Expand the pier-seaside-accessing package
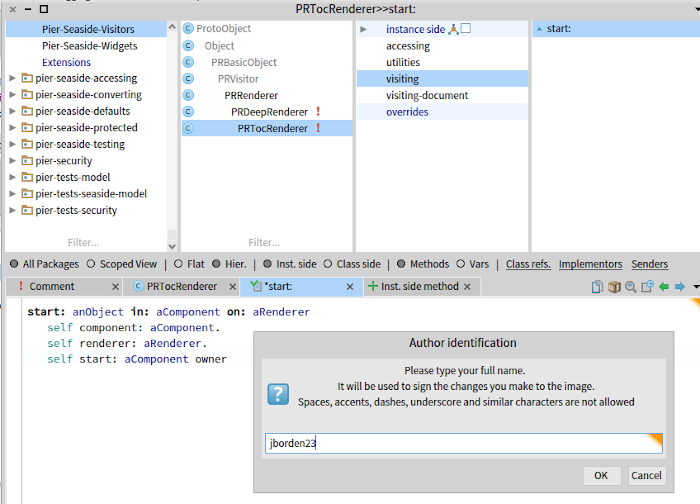700x504 pixels. (x=12, y=78)
